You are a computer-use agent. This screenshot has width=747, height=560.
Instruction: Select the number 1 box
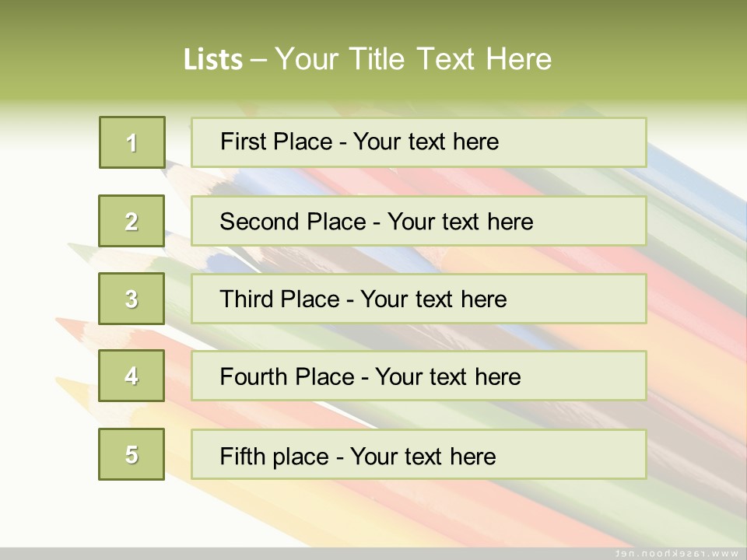tap(132, 142)
